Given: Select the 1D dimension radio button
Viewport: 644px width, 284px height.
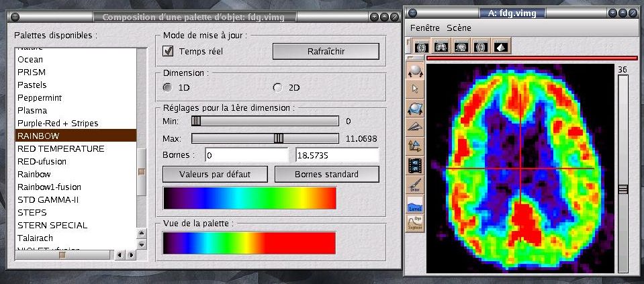Looking at the screenshot, I should coord(167,87).
